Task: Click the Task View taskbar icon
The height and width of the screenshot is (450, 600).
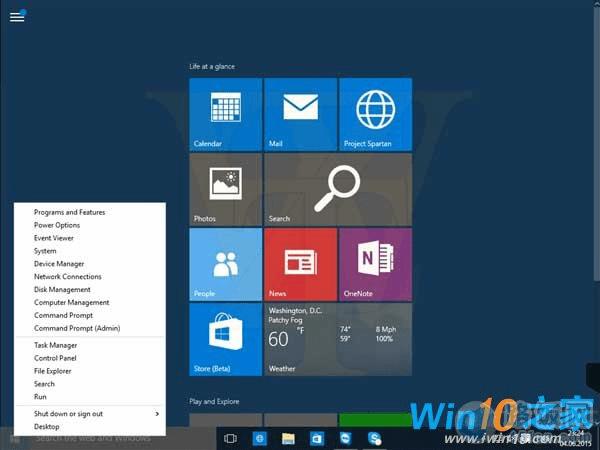Action: (x=230, y=439)
